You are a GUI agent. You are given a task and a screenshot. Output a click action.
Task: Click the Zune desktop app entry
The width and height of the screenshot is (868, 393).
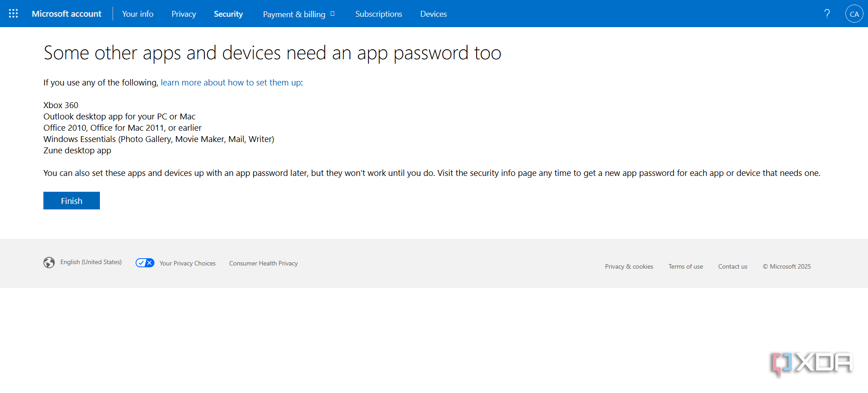[77, 150]
